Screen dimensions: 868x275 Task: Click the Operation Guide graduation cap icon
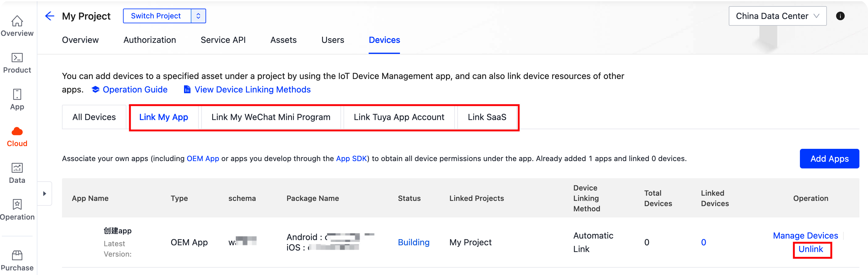pyautogui.click(x=95, y=89)
